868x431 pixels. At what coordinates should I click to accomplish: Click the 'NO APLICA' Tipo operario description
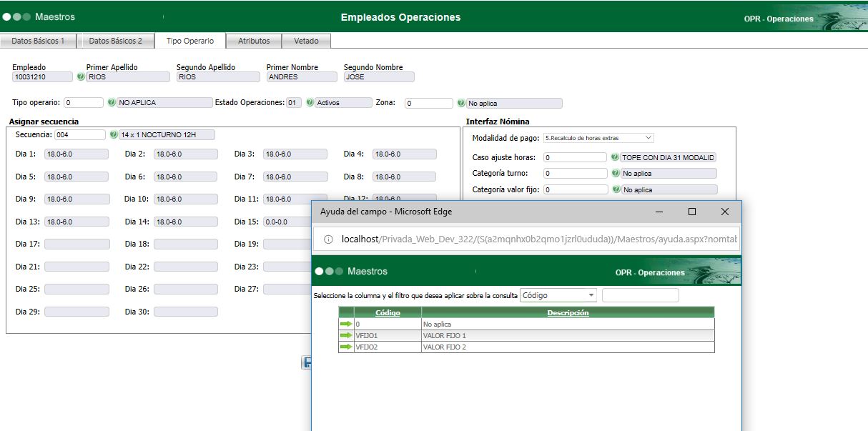coord(165,103)
